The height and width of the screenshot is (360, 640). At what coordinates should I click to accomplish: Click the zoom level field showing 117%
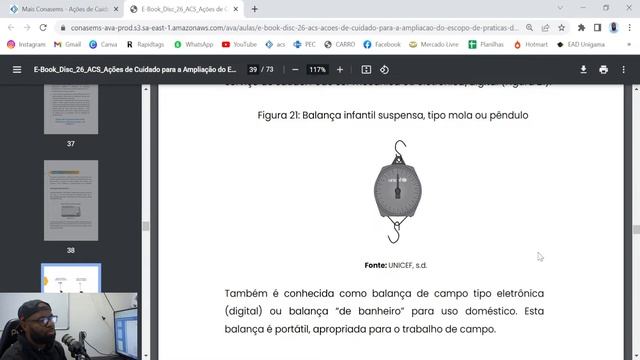click(x=317, y=70)
